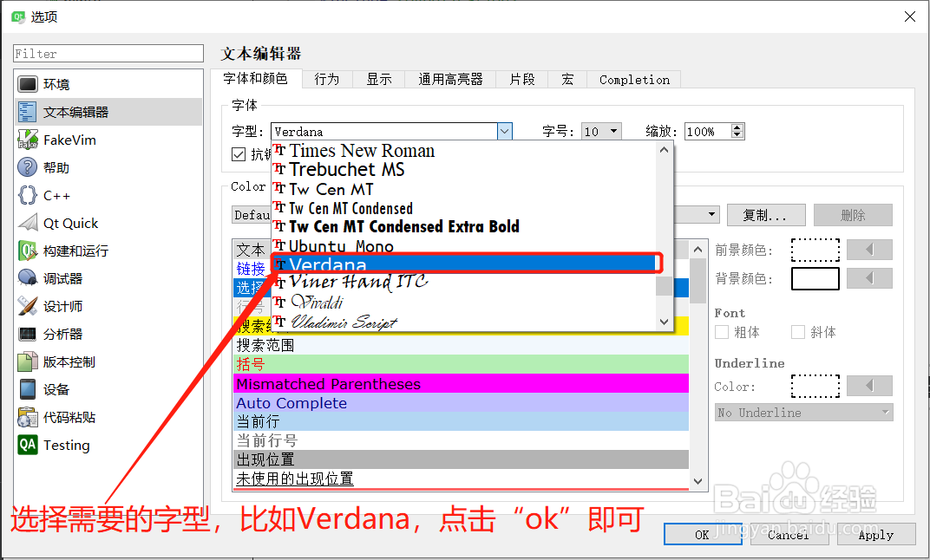This screenshot has width=930, height=560.
Task: Select the 文本编辑器 category icon
Action: [27, 112]
